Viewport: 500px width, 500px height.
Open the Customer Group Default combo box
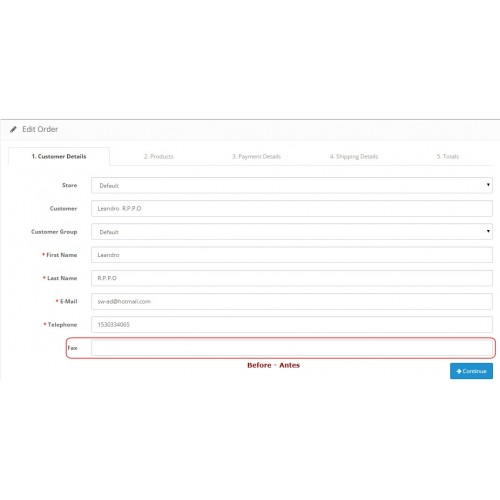(x=292, y=232)
